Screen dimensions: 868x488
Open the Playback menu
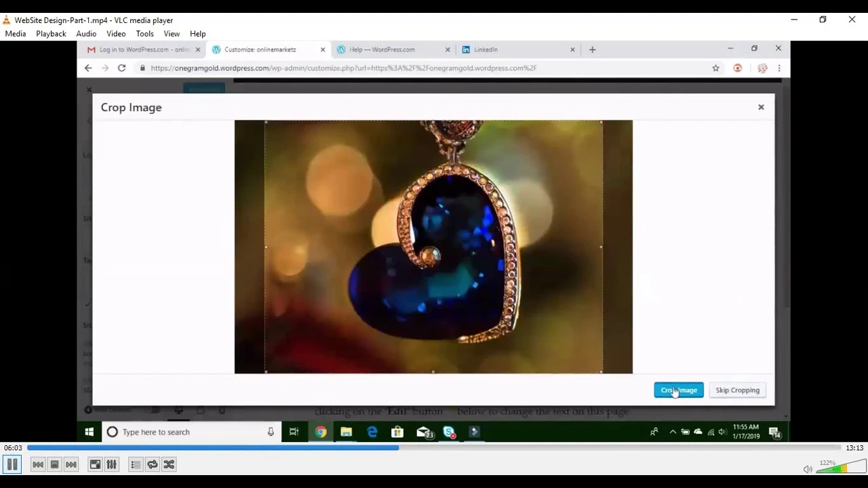[x=51, y=33]
